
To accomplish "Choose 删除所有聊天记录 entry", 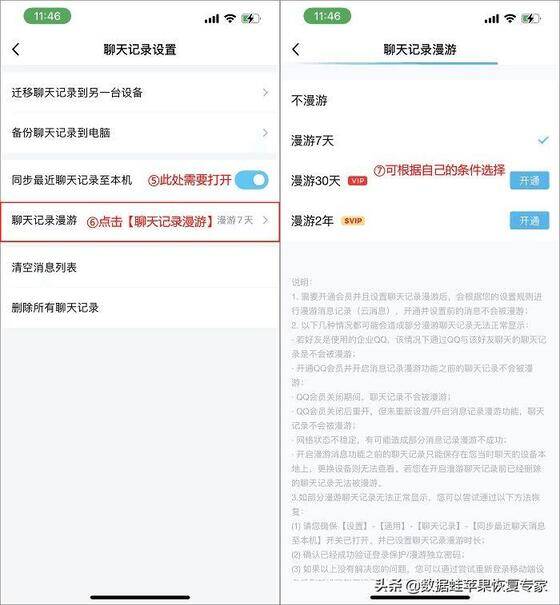I will tap(140, 308).
